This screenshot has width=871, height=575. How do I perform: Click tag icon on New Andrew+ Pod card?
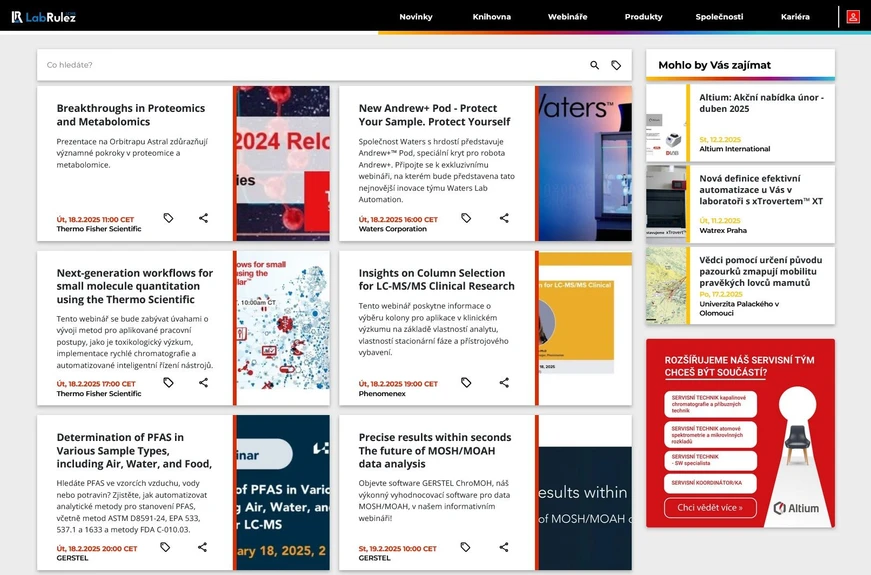click(466, 218)
